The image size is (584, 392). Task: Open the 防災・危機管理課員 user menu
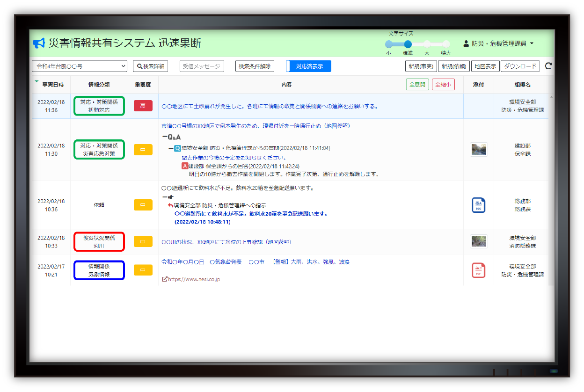click(499, 44)
